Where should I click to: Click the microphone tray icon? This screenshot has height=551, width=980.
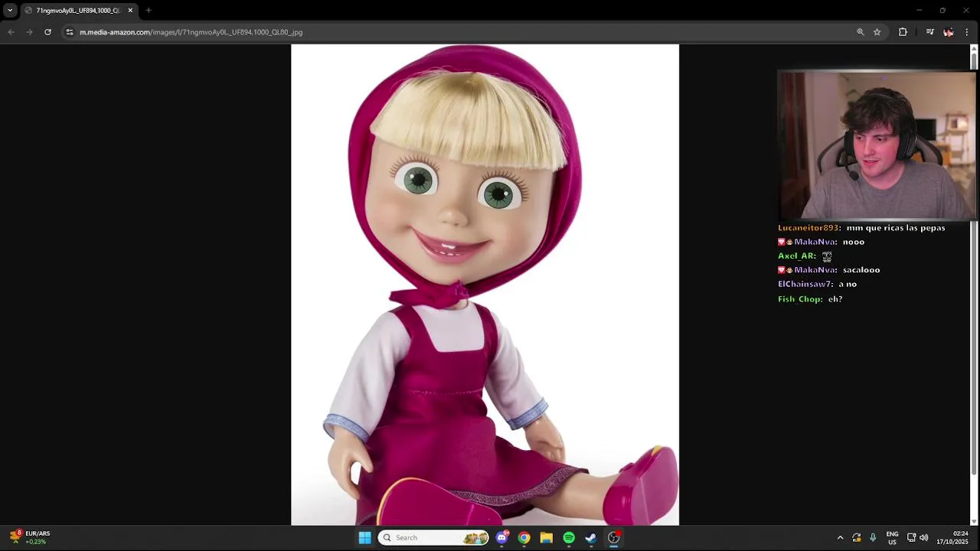pos(873,538)
